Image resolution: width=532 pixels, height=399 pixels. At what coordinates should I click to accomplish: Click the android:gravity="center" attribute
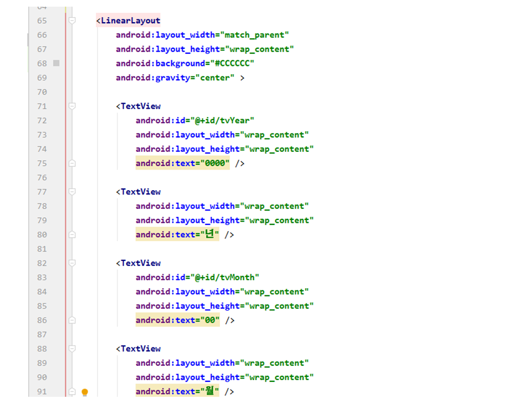click(x=175, y=78)
